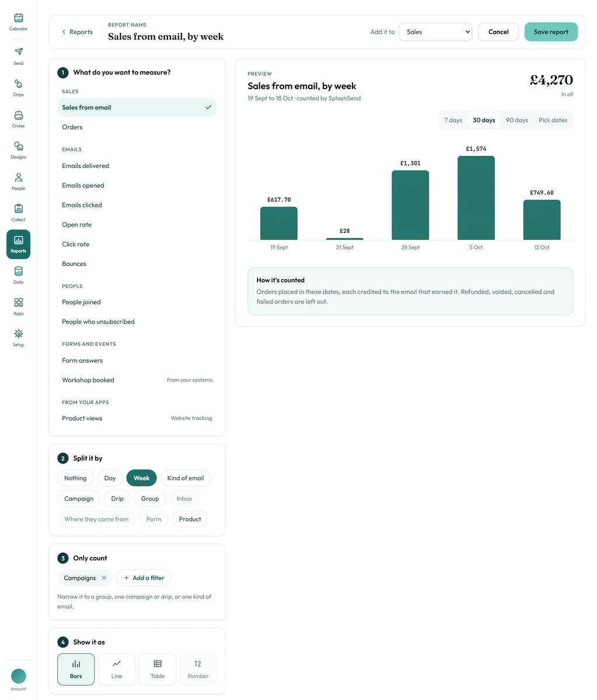Click the 28 Sept bar
Viewport: 597px width, 700px height.
(410, 205)
